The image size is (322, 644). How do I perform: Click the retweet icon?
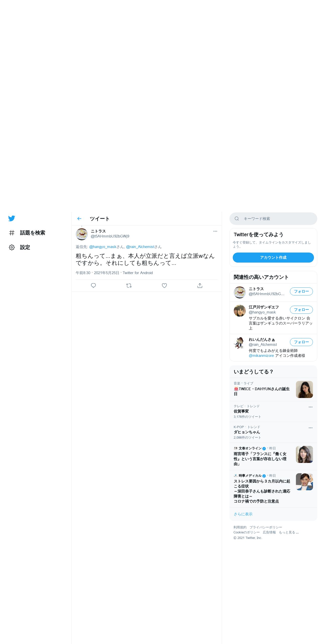129,286
